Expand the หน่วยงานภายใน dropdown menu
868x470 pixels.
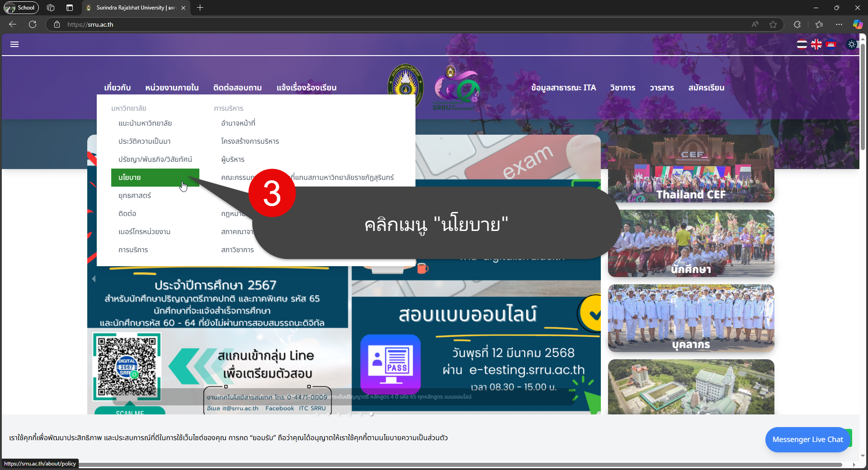(172, 88)
